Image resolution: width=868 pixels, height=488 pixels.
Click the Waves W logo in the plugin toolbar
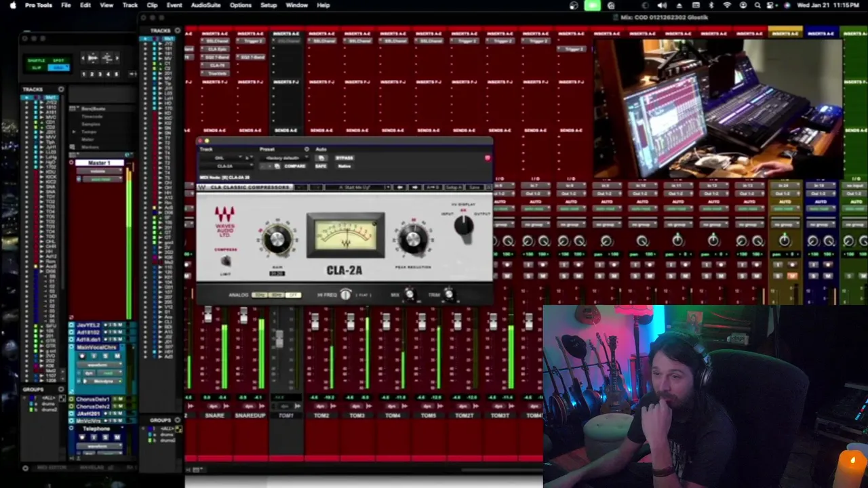point(202,187)
